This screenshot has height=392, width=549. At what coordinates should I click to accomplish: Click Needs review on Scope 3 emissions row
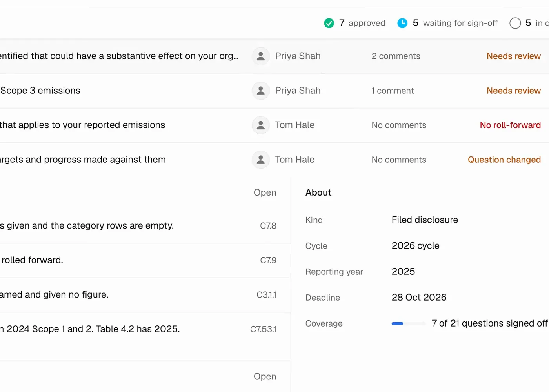pyautogui.click(x=514, y=91)
